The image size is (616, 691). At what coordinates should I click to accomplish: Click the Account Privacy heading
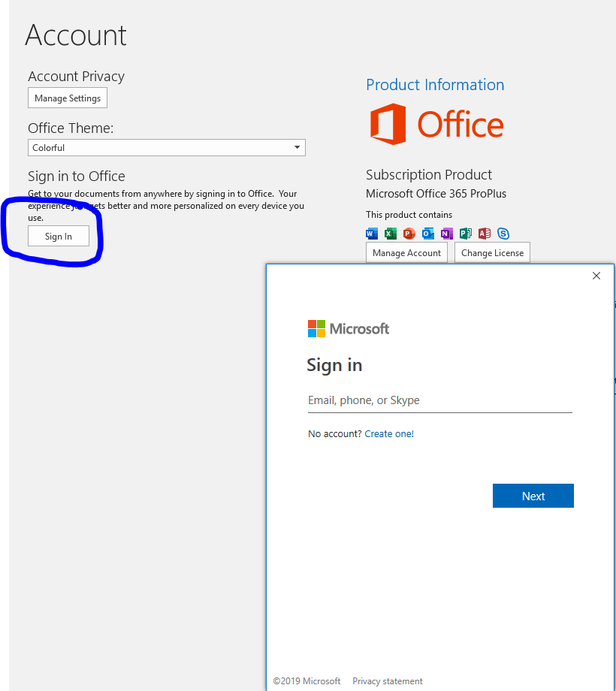(76, 77)
